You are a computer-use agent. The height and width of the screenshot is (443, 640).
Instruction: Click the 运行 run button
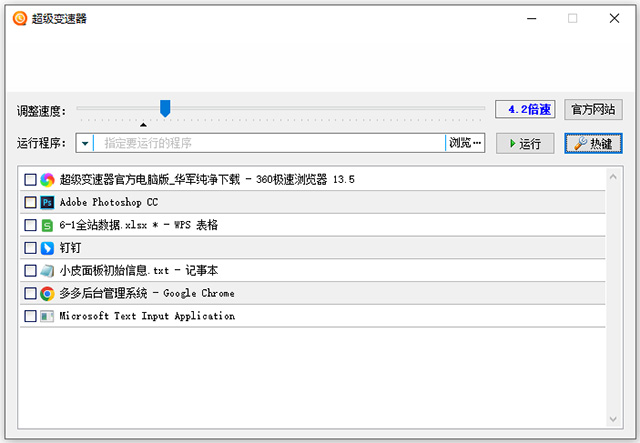[525, 143]
